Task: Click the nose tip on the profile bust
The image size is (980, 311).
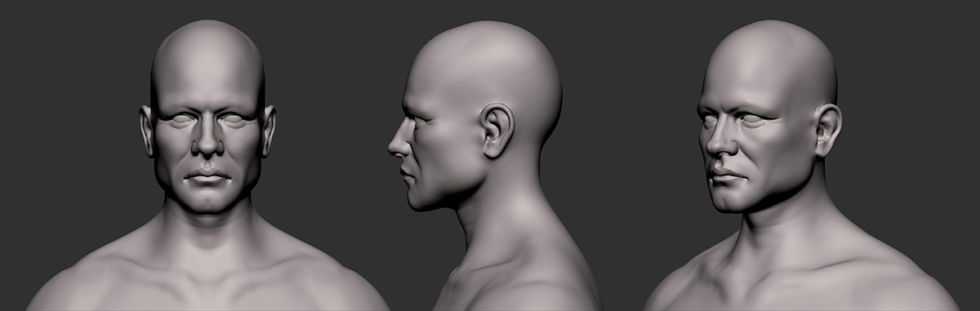Action: (x=392, y=147)
